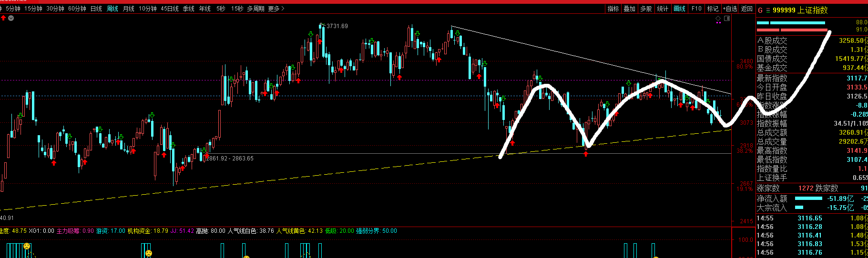Viewport: 868px width, 258px height.
Task: Open F10 company information
Action: (x=696, y=9)
